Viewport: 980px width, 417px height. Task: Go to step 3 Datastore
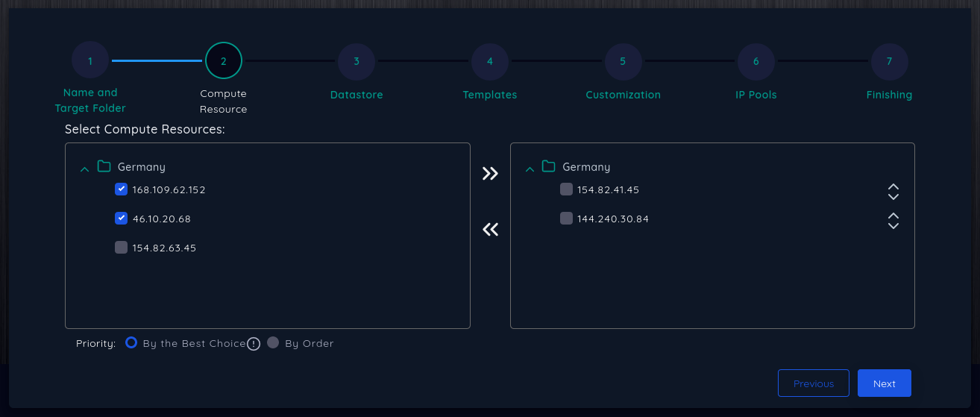pyautogui.click(x=356, y=62)
